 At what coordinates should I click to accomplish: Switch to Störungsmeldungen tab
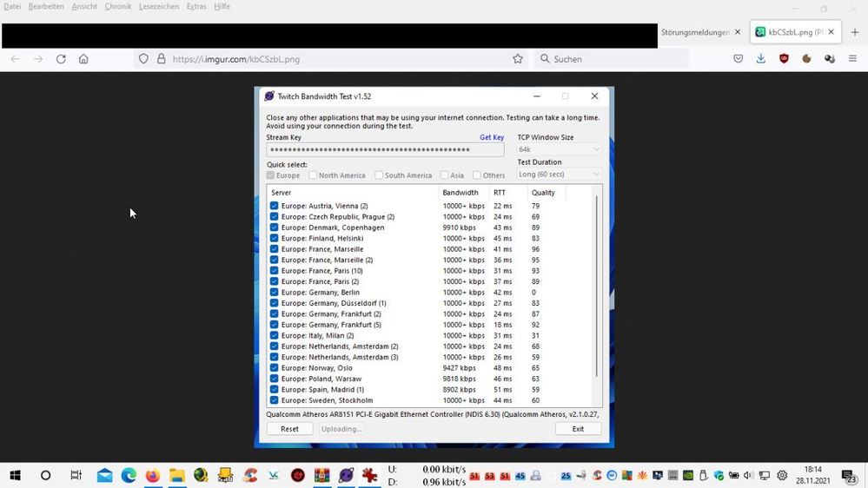(x=695, y=32)
